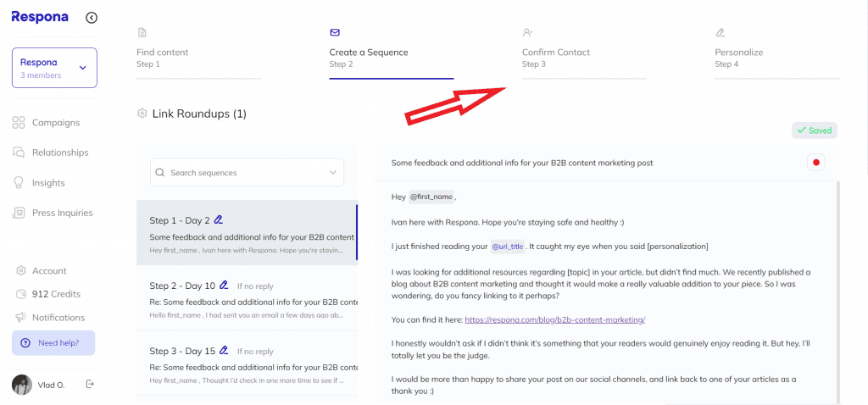Click the red dot button by subject
868x405 pixels.
click(816, 163)
